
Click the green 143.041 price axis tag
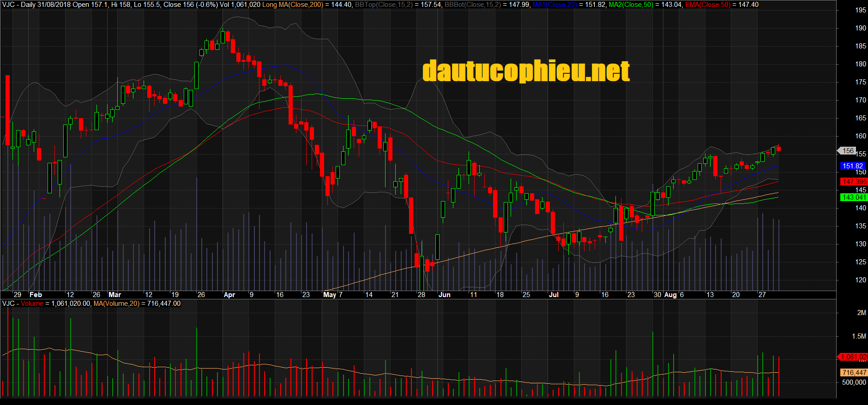point(854,197)
